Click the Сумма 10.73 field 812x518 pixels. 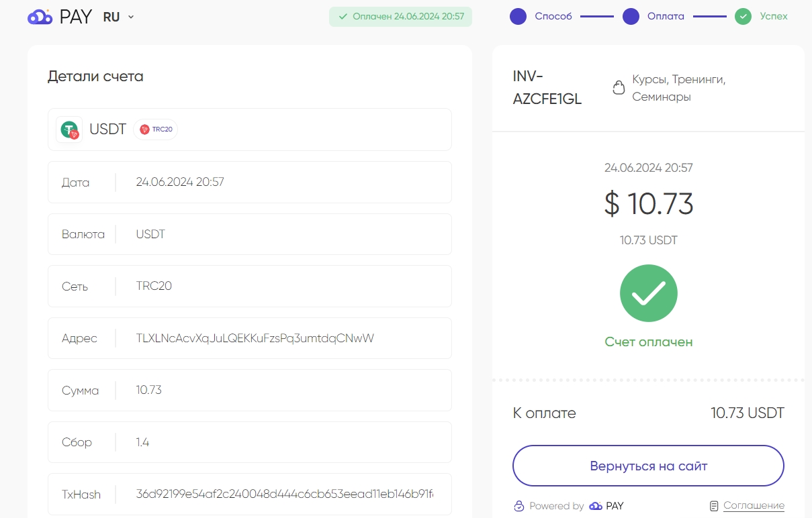250,391
